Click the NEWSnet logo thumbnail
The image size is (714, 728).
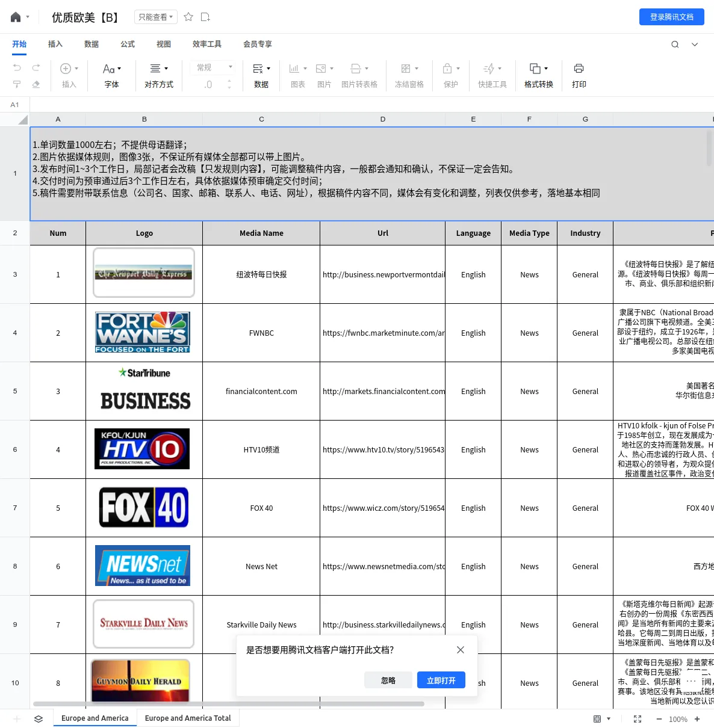point(143,566)
